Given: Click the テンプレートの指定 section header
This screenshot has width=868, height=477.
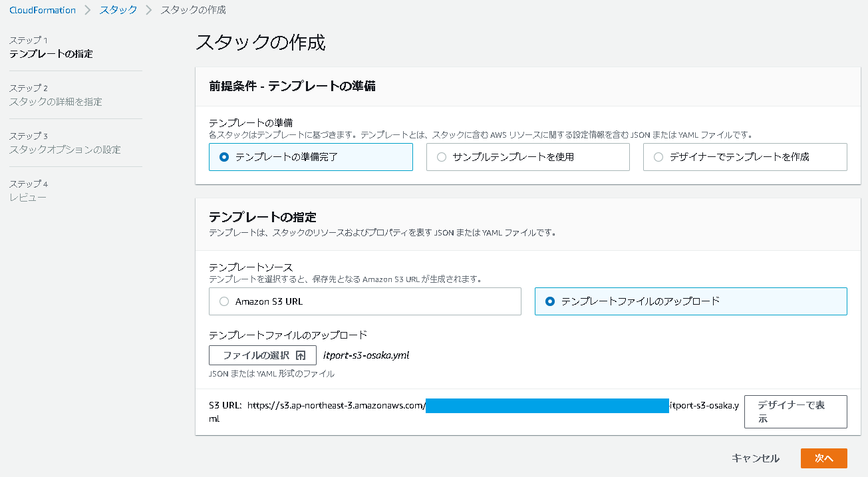Looking at the screenshot, I should 262,217.
